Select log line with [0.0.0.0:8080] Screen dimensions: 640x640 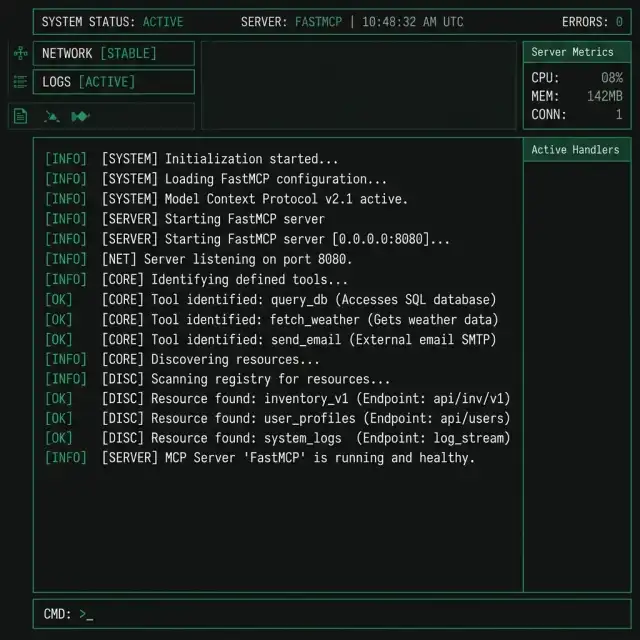click(247, 239)
